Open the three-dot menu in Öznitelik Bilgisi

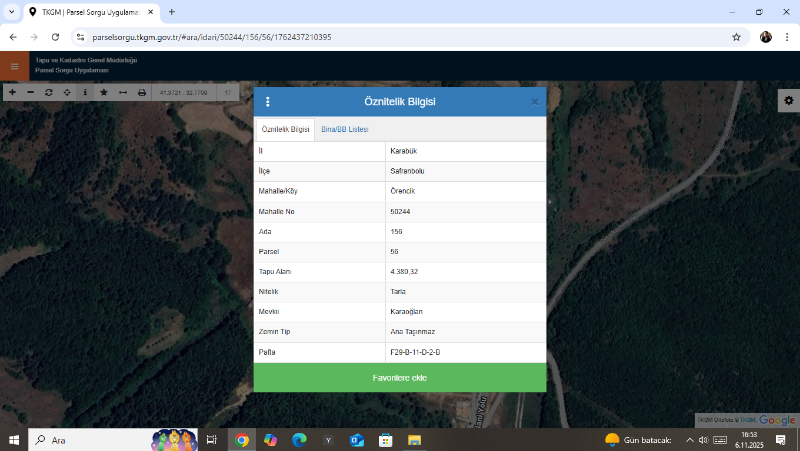[268, 102]
